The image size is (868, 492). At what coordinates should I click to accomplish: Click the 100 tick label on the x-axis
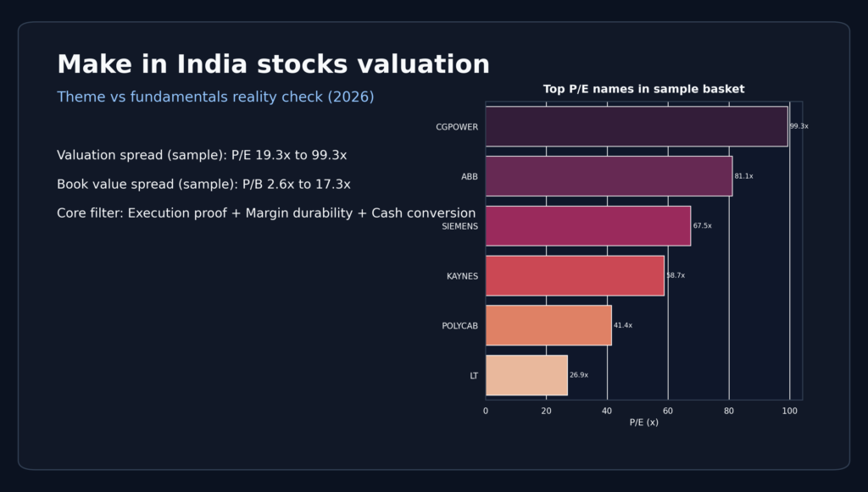click(789, 412)
